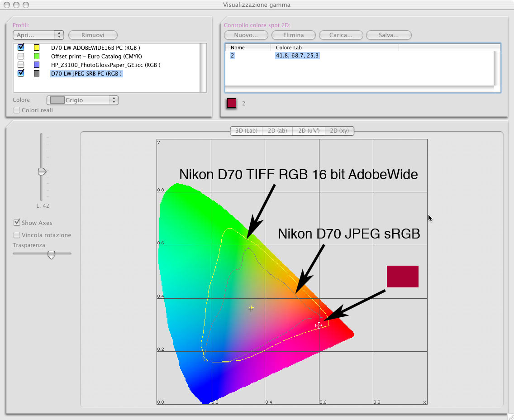Enable the Offset print – Euro Catalog profile checkbox
This screenshot has height=420, width=514.
click(21, 56)
